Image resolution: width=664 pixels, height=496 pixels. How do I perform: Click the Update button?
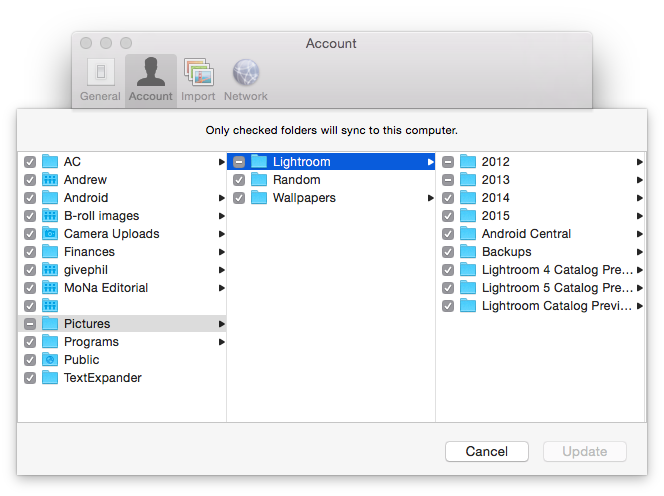pyautogui.click(x=584, y=451)
